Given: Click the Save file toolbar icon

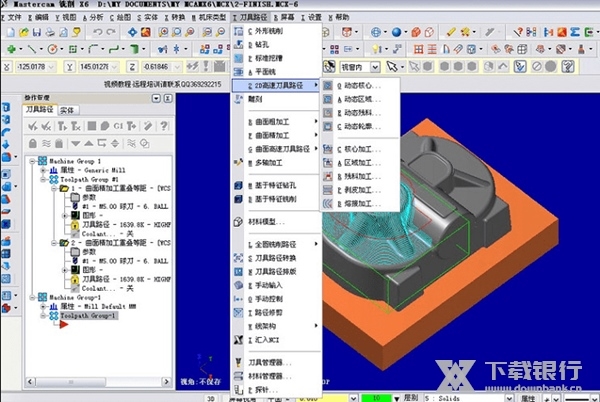Looking at the screenshot, I should (x=37, y=32).
